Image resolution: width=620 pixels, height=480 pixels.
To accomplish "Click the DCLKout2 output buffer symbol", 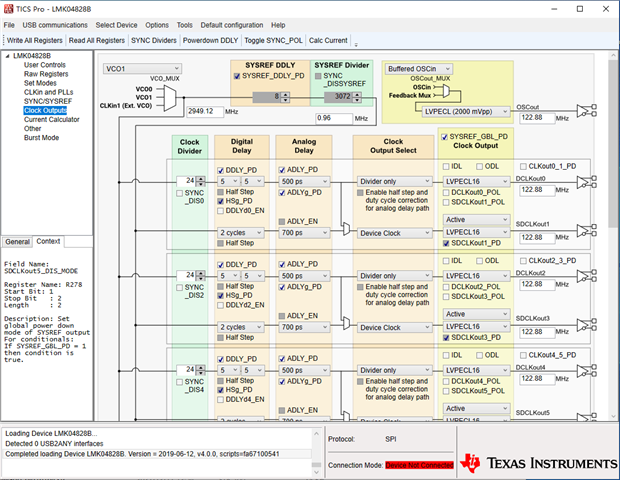I will coord(586,276).
